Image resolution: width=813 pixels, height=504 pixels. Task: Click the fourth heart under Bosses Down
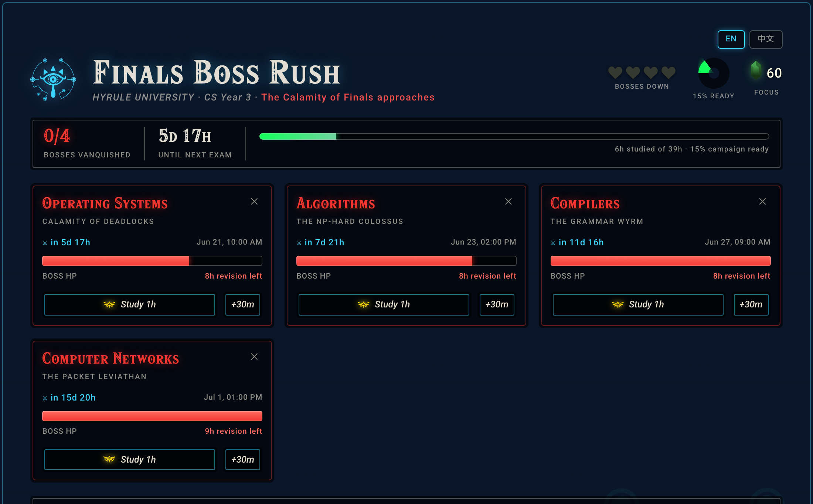(669, 72)
